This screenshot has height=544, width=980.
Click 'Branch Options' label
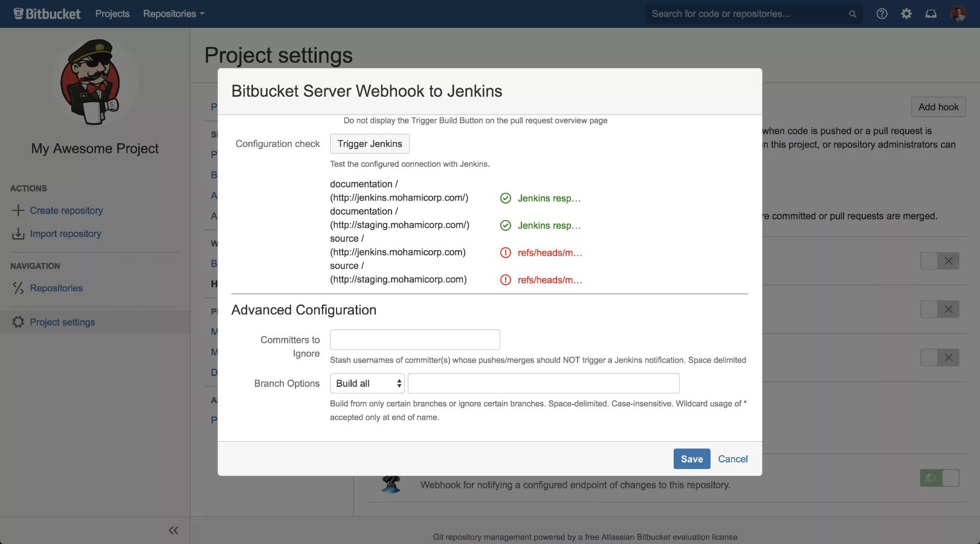point(287,383)
